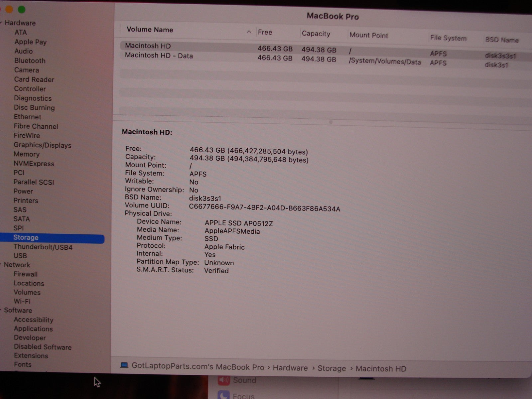Collapse the Network section in sidebar
Image resolution: width=532 pixels, height=399 pixels.
point(1,265)
